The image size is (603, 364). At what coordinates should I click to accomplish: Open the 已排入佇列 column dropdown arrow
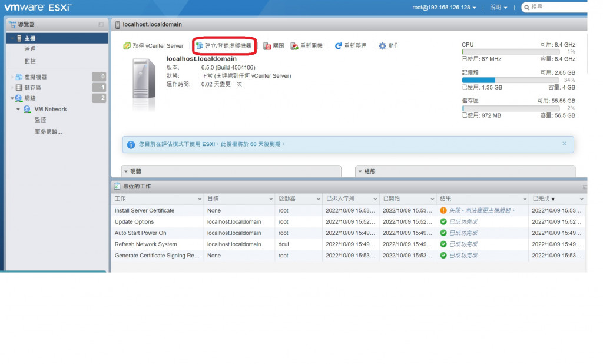(375, 199)
